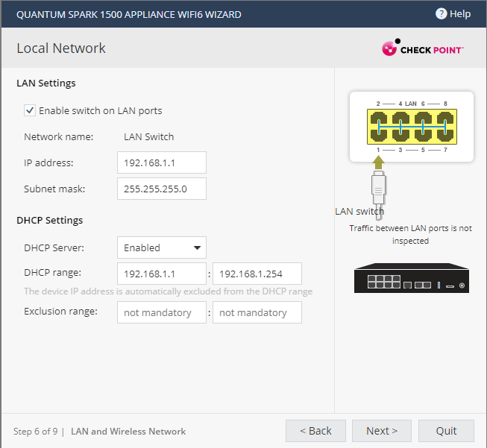This screenshot has height=448, width=487.
Task: Uncheck Enable switch on LAN ports
Action: [30, 110]
